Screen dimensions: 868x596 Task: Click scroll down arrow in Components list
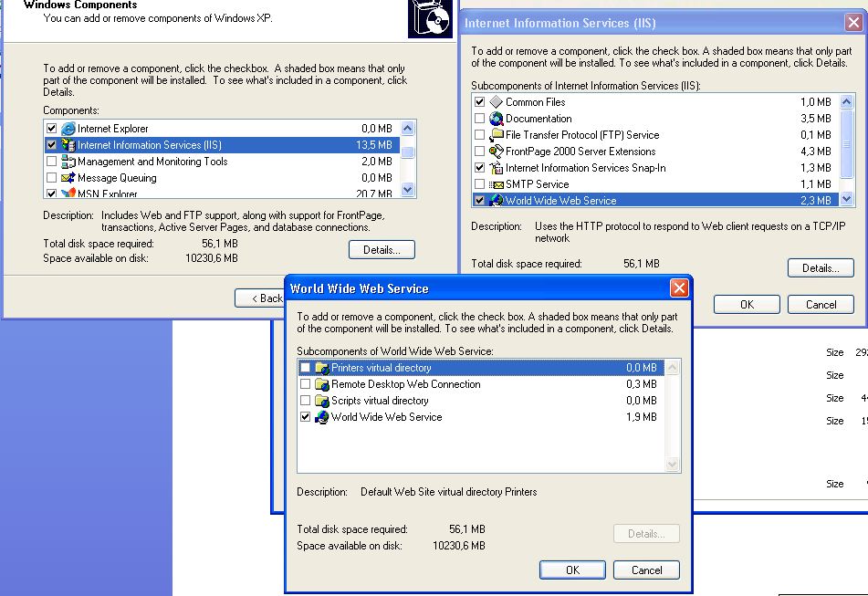tap(407, 189)
